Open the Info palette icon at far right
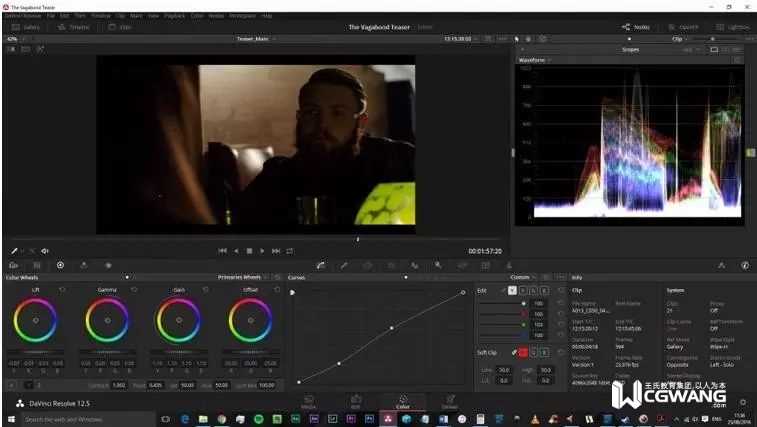 click(745, 265)
